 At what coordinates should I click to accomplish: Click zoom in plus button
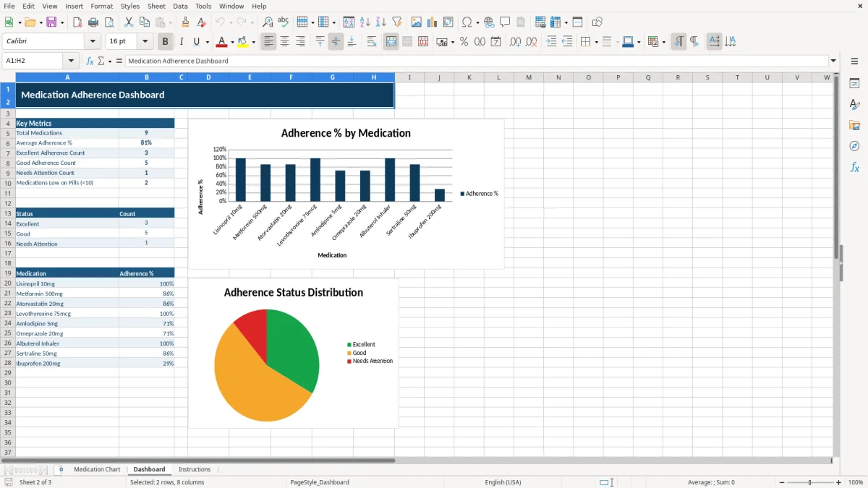839,482
